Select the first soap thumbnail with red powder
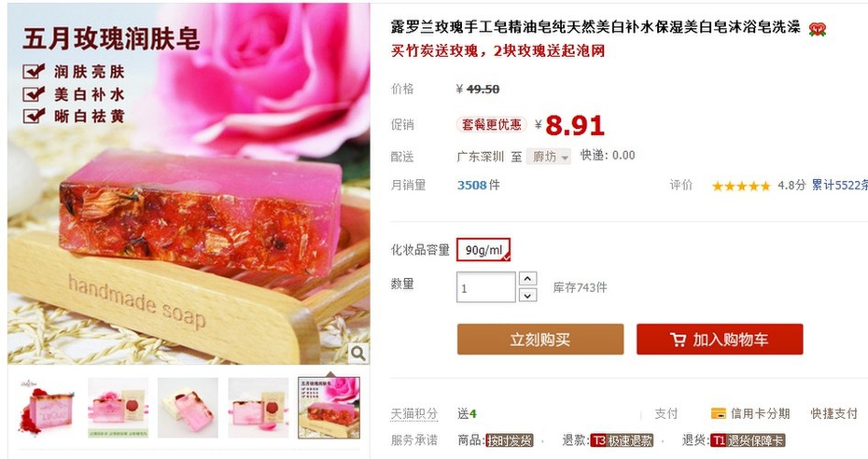Image resolution: width=868 pixels, height=459 pixels. pyautogui.click(x=48, y=408)
